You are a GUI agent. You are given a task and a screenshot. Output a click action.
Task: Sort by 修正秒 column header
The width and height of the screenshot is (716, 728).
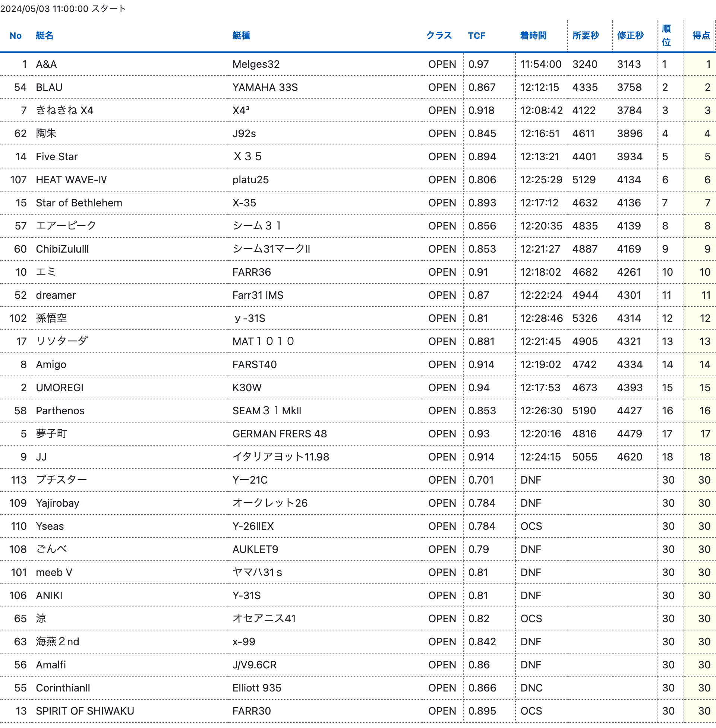point(630,36)
